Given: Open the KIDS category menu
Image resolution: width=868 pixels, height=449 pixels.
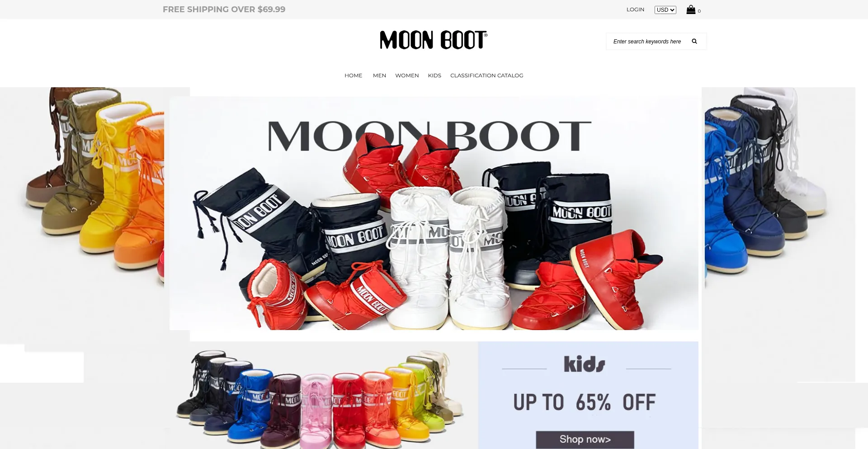Looking at the screenshot, I should pos(434,76).
